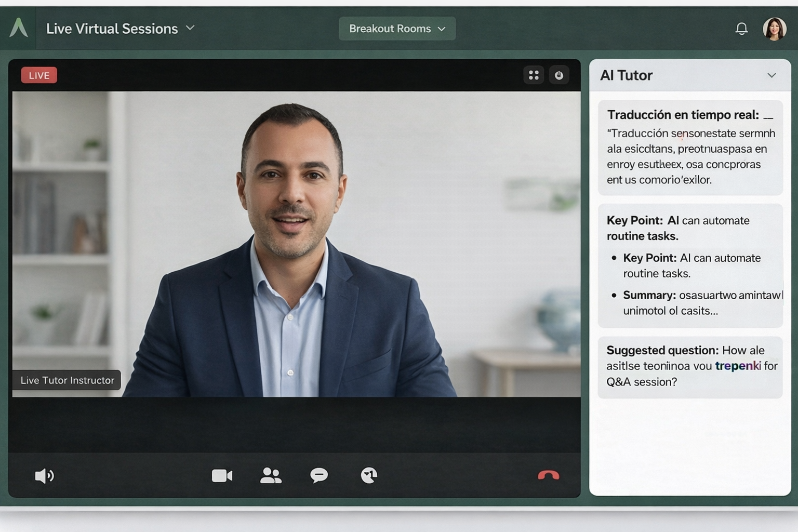Select the Traducción en tiempo real card
798x532 pixels.
coord(690,148)
